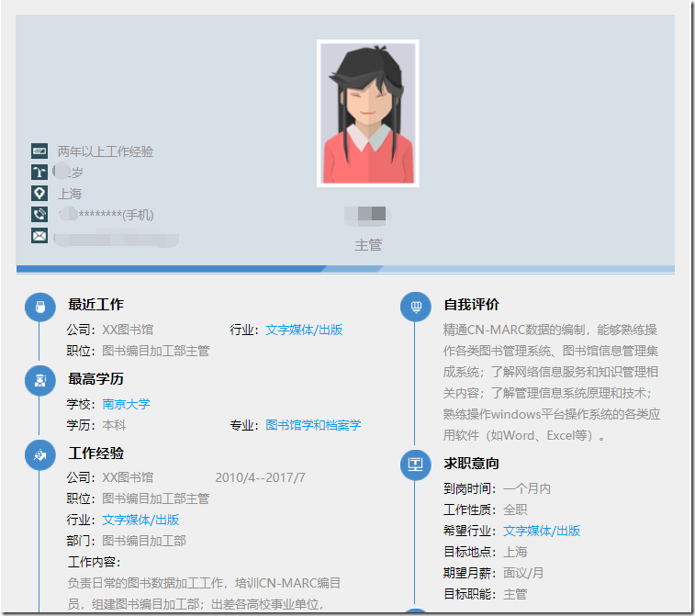
Task: Click the work experience badge icon in header
Action: 39,151
